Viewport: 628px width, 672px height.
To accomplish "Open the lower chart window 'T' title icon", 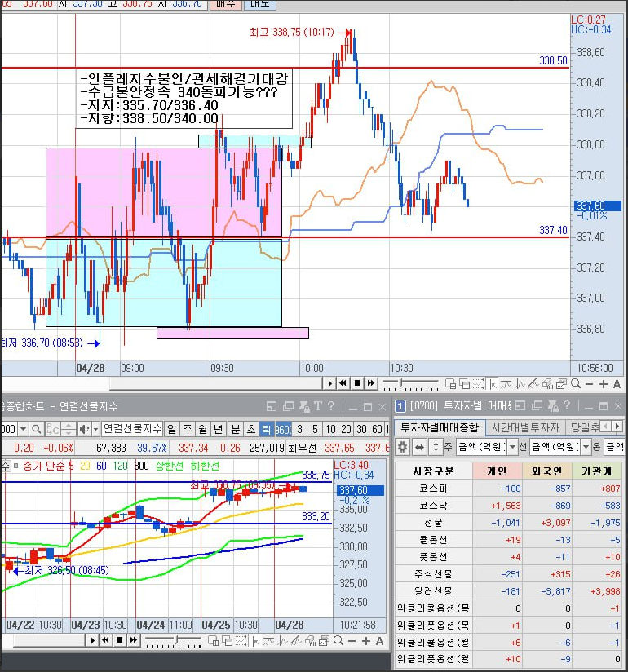I will click(x=317, y=406).
